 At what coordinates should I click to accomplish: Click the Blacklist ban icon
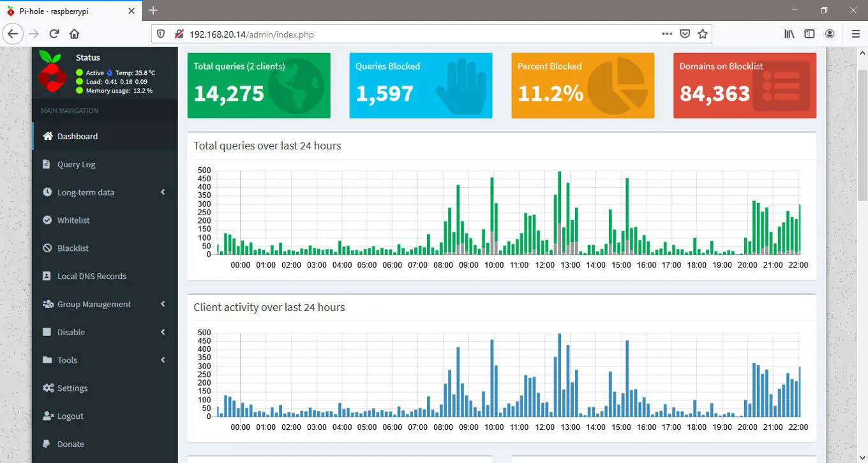(47, 248)
